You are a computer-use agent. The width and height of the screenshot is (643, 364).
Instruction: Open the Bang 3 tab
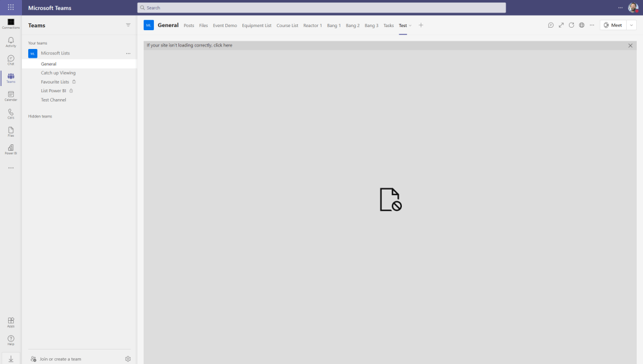372,25
